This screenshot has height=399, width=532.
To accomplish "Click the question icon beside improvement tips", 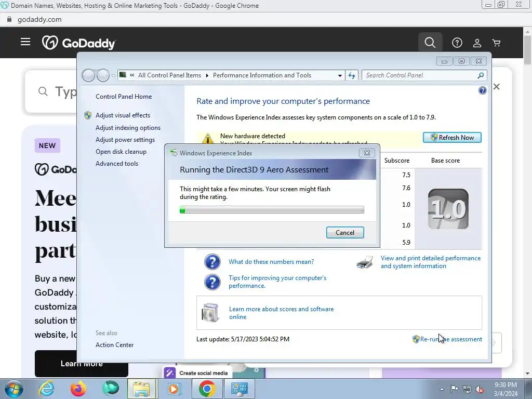I will 212,282.
